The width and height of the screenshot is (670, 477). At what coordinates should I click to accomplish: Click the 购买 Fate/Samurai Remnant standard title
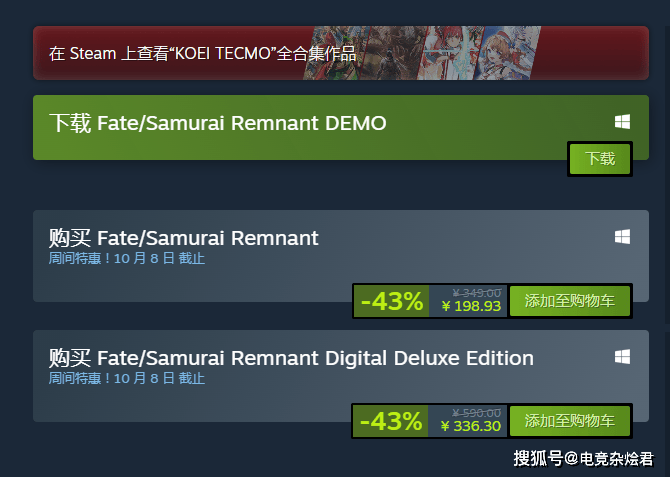[x=184, y=238]
